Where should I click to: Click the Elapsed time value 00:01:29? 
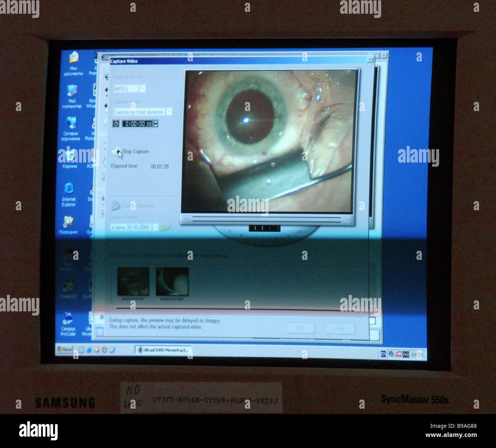(159, 166)
